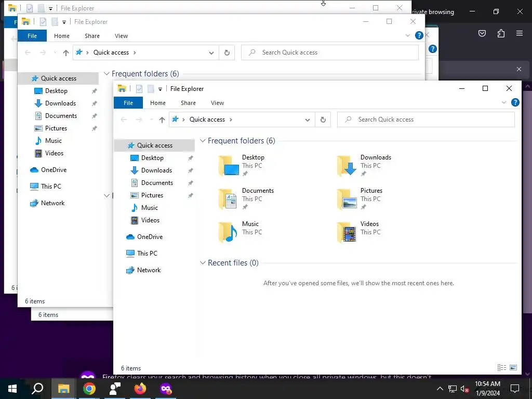The width and height of the screenshot is (532, 399).
Task: Click Firefox icon on taskbar
Action: [140, 389]
